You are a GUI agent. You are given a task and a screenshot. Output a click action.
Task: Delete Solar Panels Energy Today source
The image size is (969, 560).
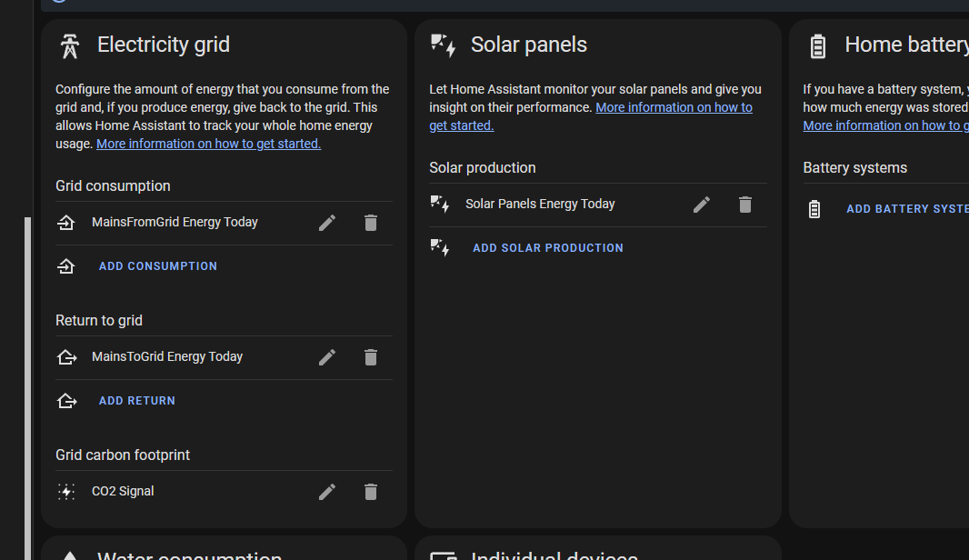745,205
